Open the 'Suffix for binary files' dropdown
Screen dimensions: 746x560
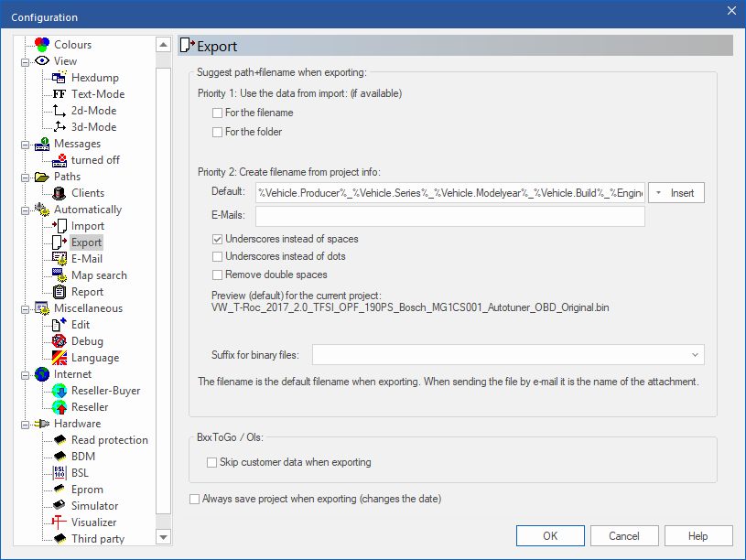point(695,355)
